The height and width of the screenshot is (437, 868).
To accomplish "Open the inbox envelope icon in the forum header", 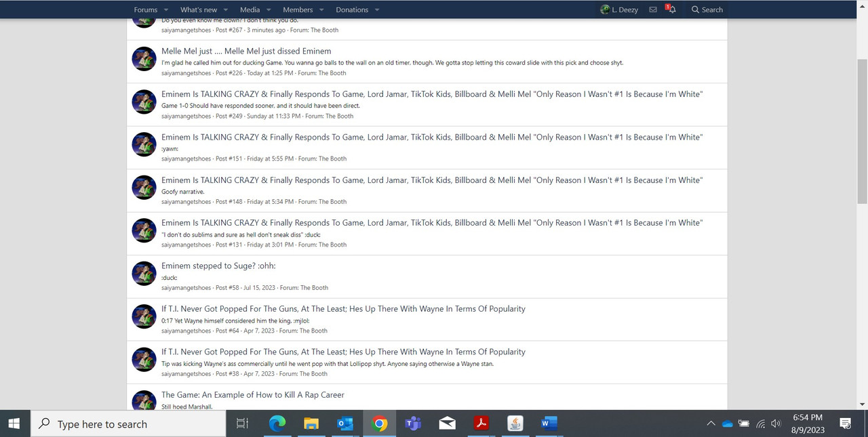I will [x=653, y=9].
